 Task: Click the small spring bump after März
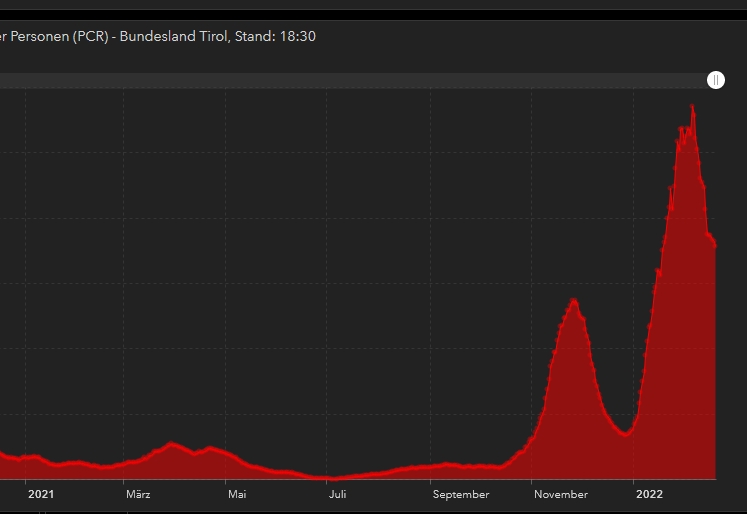pos(171,443)
